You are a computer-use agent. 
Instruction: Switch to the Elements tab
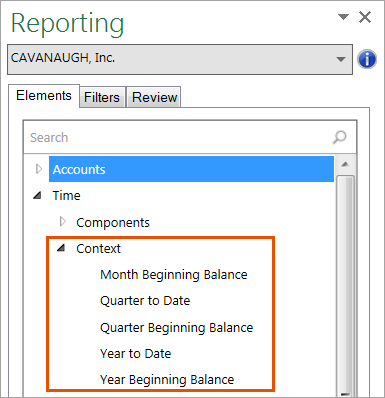(x=44, y=96)
